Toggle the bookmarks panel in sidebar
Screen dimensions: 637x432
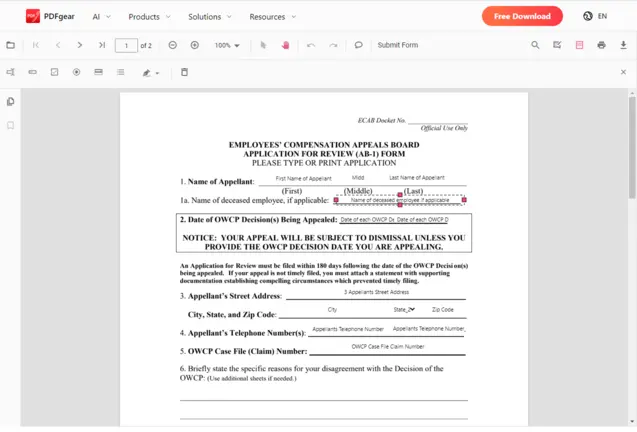[x=11, y=126]
